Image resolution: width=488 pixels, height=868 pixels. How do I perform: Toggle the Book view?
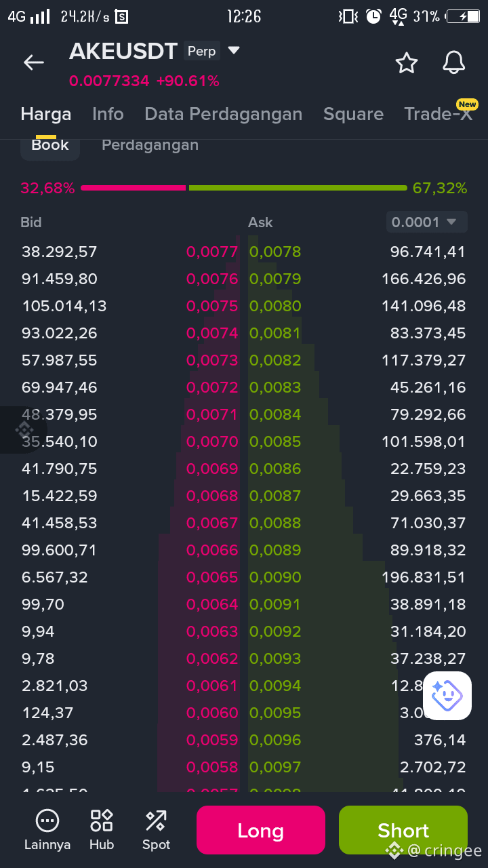click(x=50, y=145)
